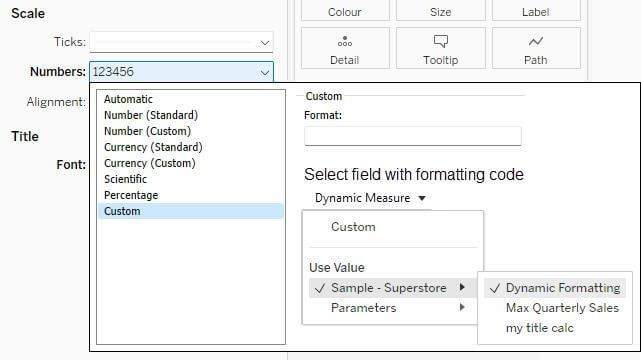This screenshot has height=360, width=641.
Task: Click the Label marks button
Action: point(536,11)
